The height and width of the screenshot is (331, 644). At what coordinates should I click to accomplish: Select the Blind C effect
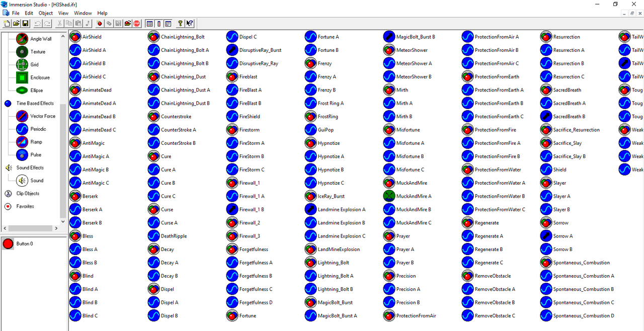pyautogui.click(x=84, y=316)
